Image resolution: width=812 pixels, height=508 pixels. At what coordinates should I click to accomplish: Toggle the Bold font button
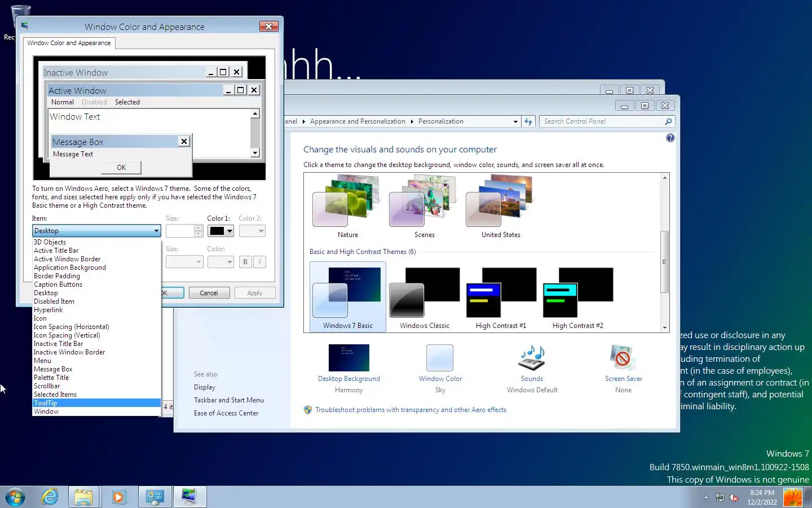coord(245,262)
